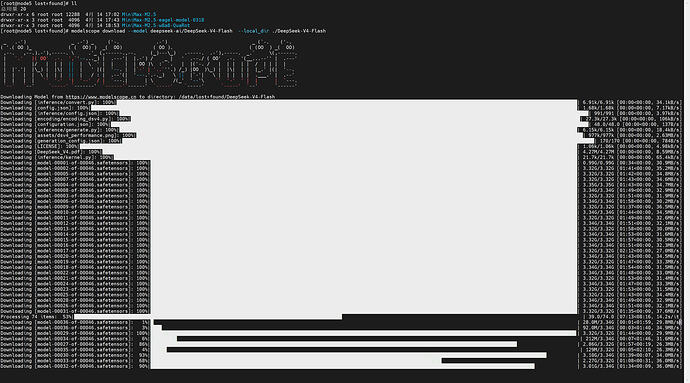Click the LICENSE download line
Viewport: 690px width, 383px height.
click(x=340, y=146)
